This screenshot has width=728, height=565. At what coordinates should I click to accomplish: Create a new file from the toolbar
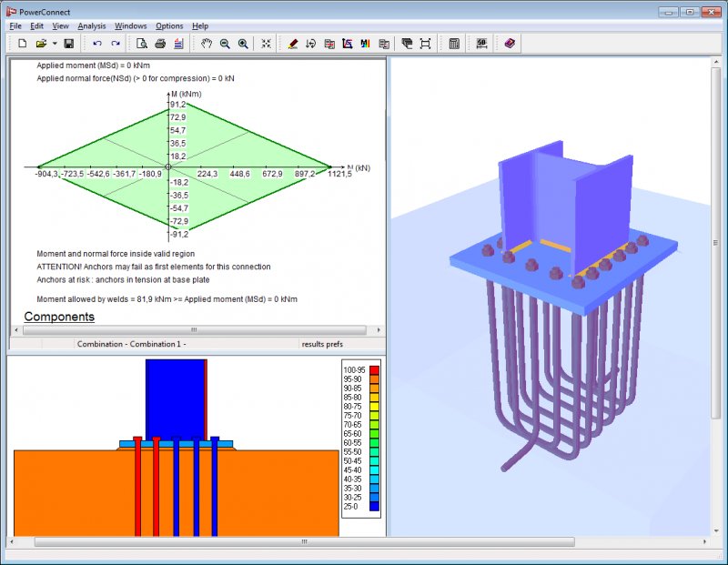[x=22, y=44]
